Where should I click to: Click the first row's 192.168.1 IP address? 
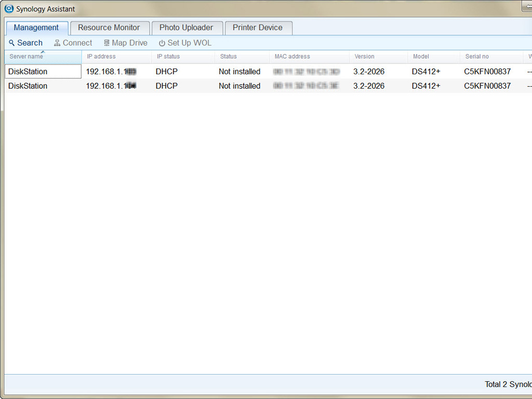point(111,72)
